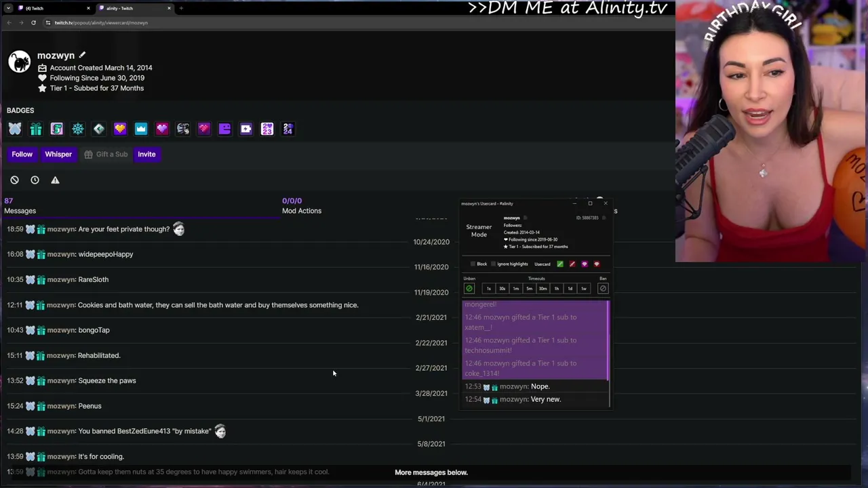Click the 'You banned BestZedEune413' message
This screenshot has width=868, height=488.
point(144,431)
